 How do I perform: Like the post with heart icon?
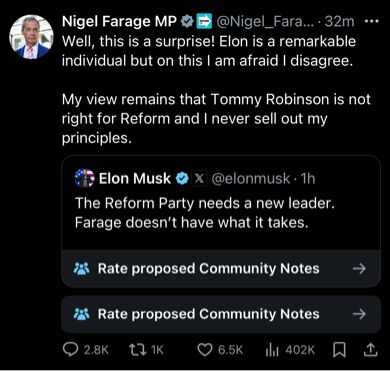click(x=204, y=350)
